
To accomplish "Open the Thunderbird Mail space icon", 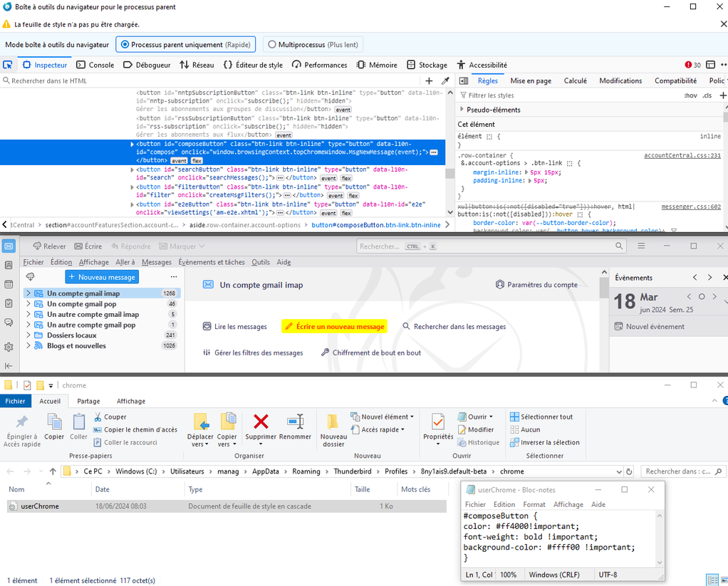I will coord(9,246).
